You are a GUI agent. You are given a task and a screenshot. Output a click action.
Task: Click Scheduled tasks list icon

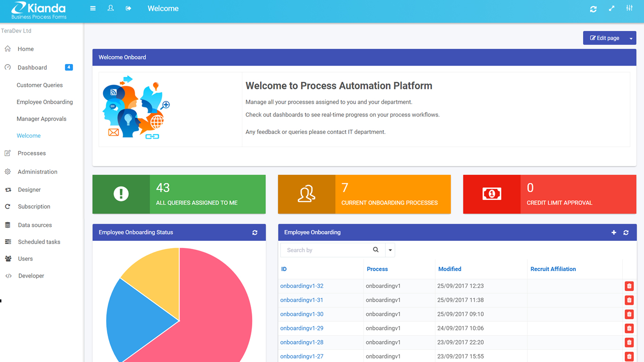click(x=8, y=242)
